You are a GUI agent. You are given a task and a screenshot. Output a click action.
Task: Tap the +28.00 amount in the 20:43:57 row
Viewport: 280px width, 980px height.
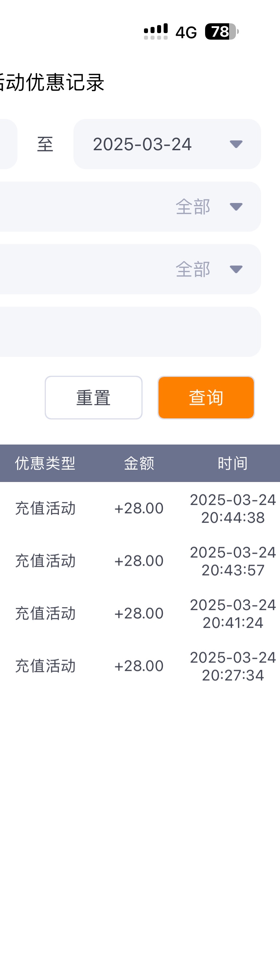(x=139, y=561)
